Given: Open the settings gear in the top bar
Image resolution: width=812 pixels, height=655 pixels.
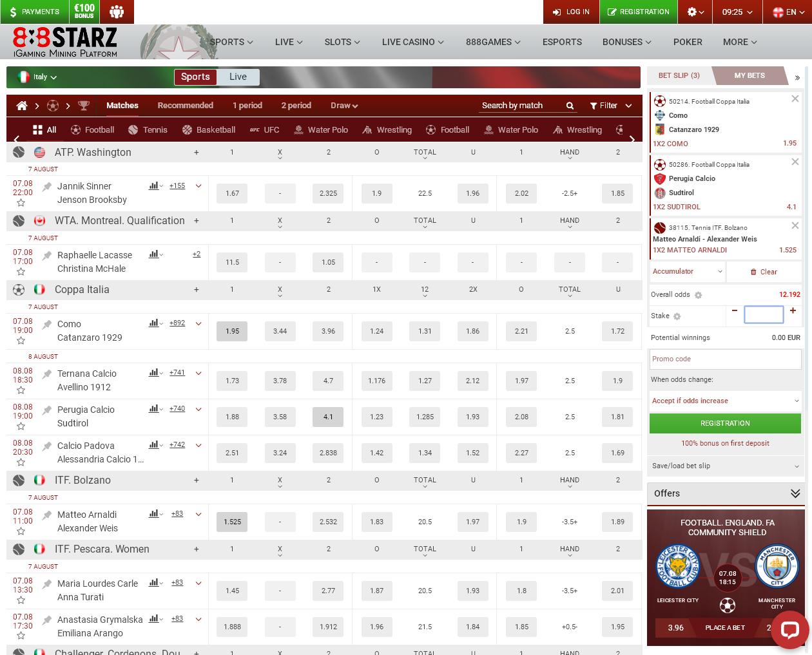Looking at the screenshot, I should click(692, 12).
